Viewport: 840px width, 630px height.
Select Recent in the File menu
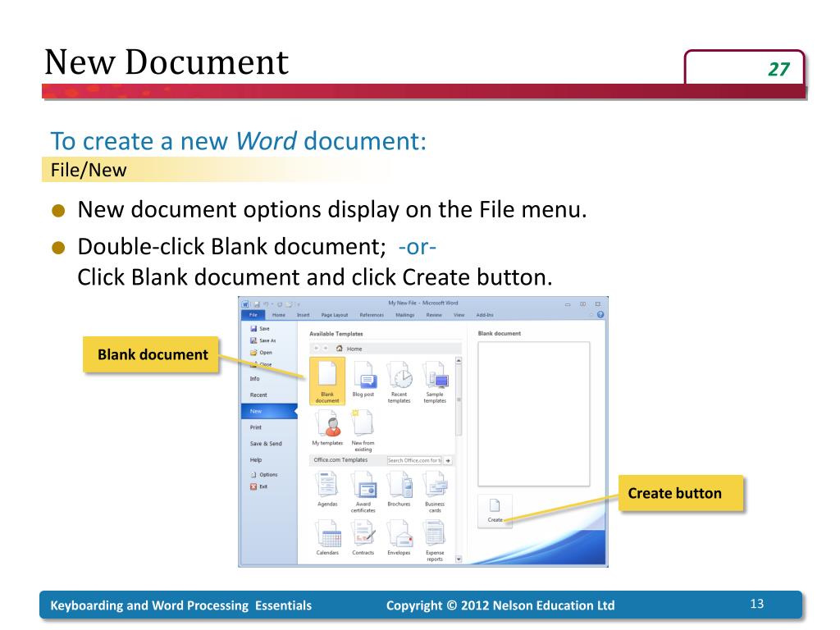point(268,395)
